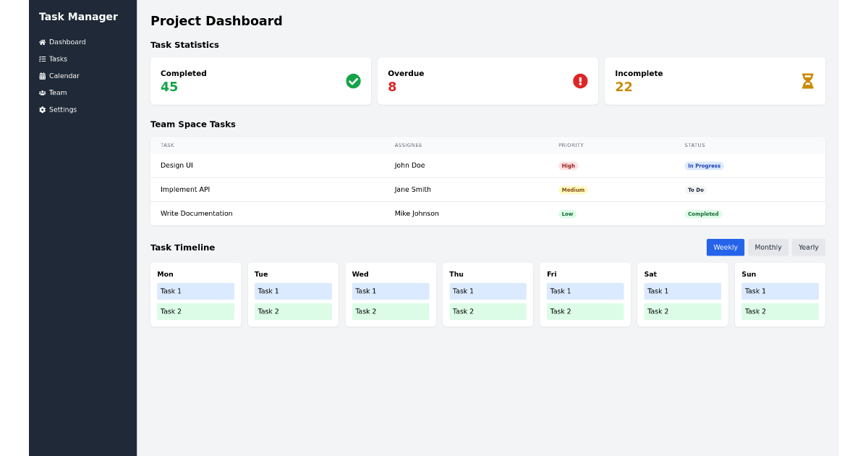Click the In Progress status on Design UI
The height and width of the screenshot is (456, 868).
[704, 165]
